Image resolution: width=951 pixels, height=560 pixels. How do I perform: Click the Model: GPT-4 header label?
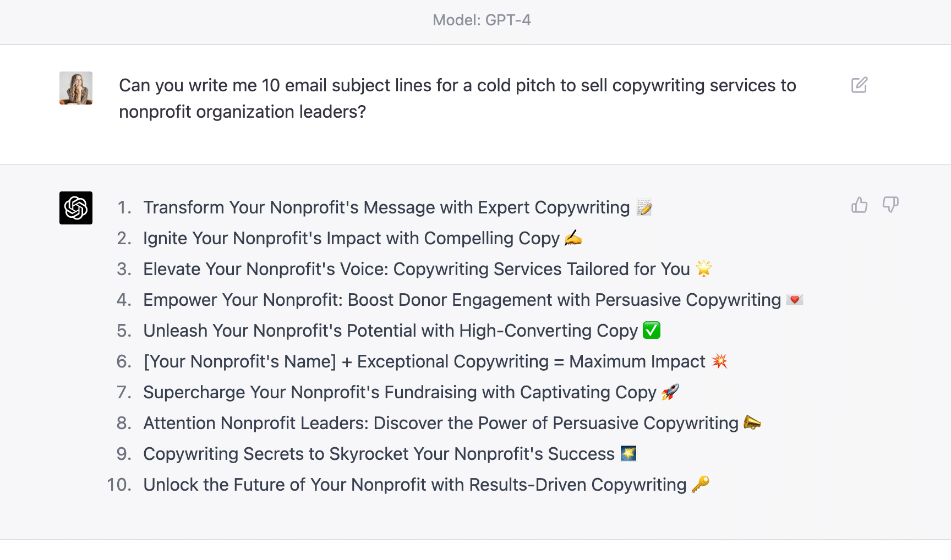(482, 20)
